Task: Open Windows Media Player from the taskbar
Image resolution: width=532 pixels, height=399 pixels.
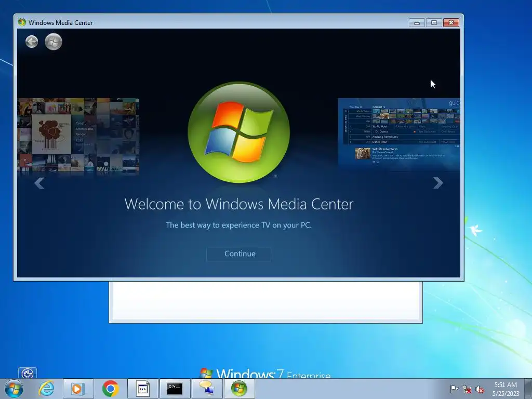Action: pos(78,389)
